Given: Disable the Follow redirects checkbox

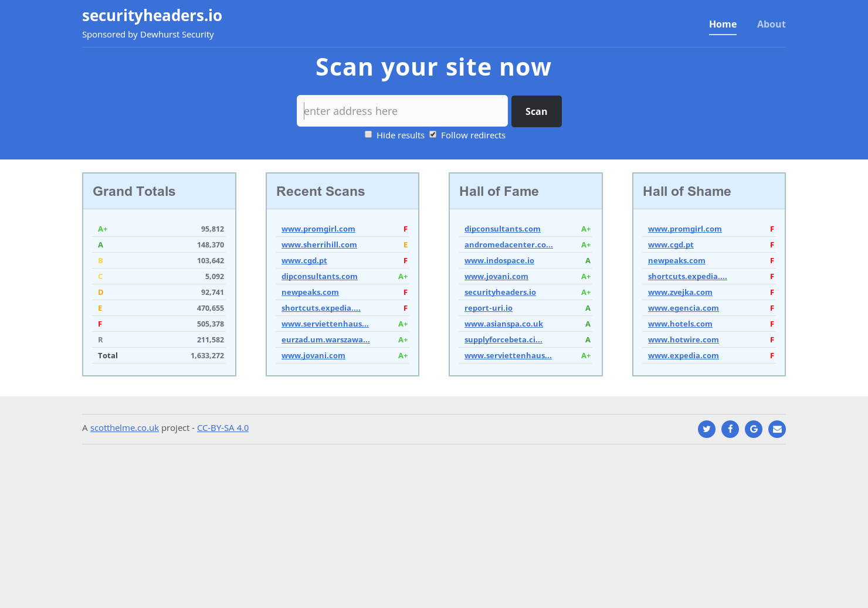Looking at the screenshot, I should pyautogui.click(x=433, y=134).
